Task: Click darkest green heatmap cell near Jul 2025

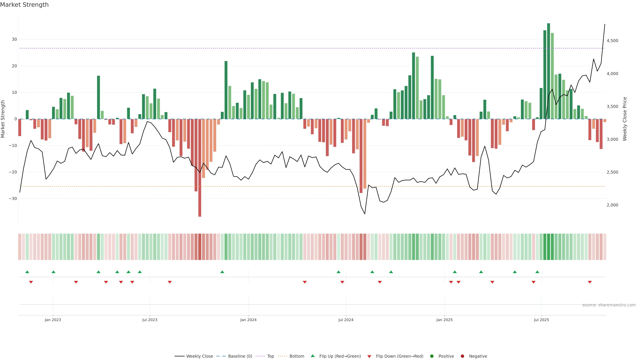Action: click(549, 247)
